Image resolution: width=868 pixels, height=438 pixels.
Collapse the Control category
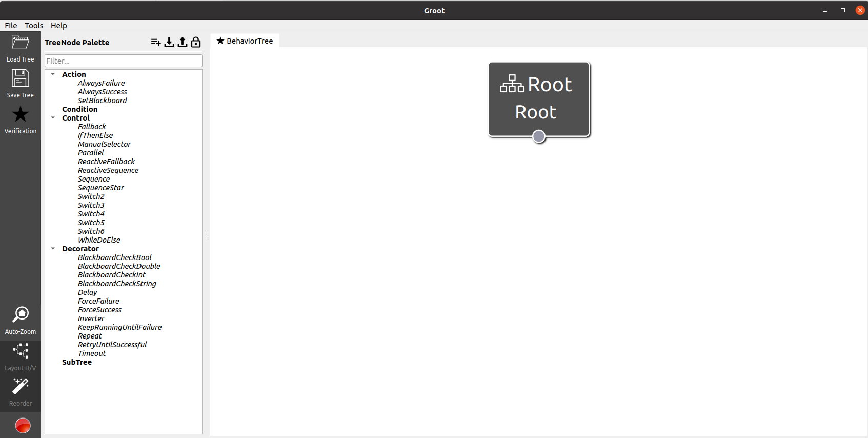(53, 118)
